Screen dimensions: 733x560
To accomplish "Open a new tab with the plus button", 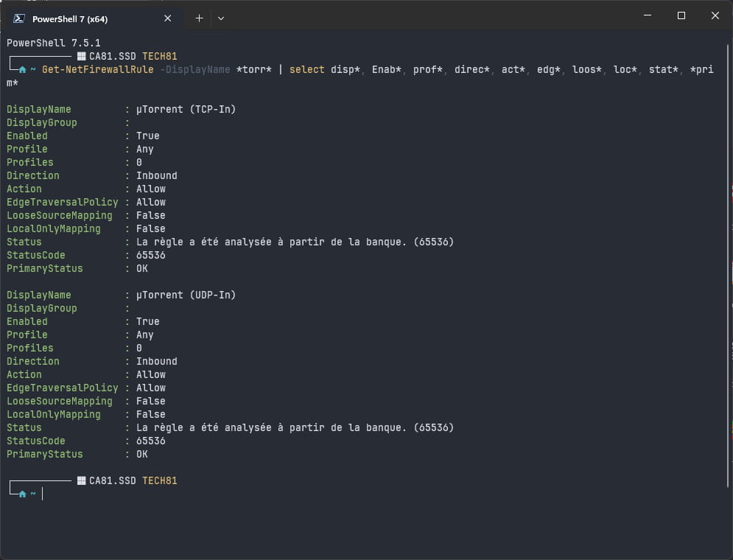I will tap(199, 18).
